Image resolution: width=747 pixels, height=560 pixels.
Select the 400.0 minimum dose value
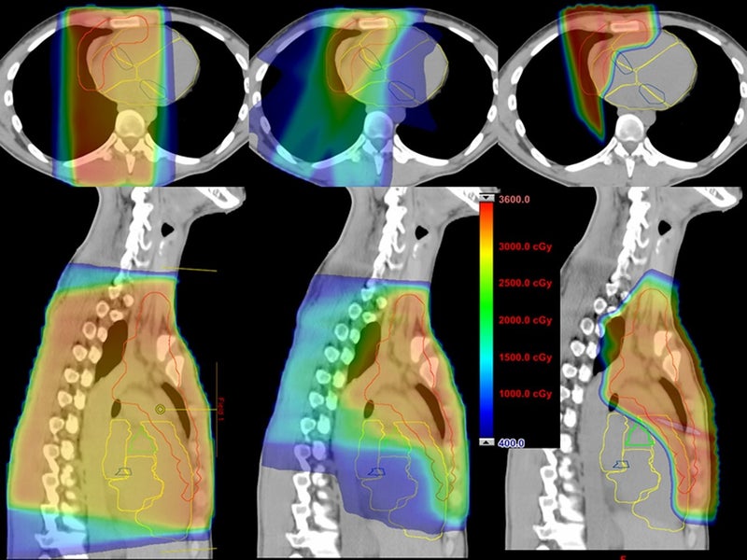pos(512,443)
